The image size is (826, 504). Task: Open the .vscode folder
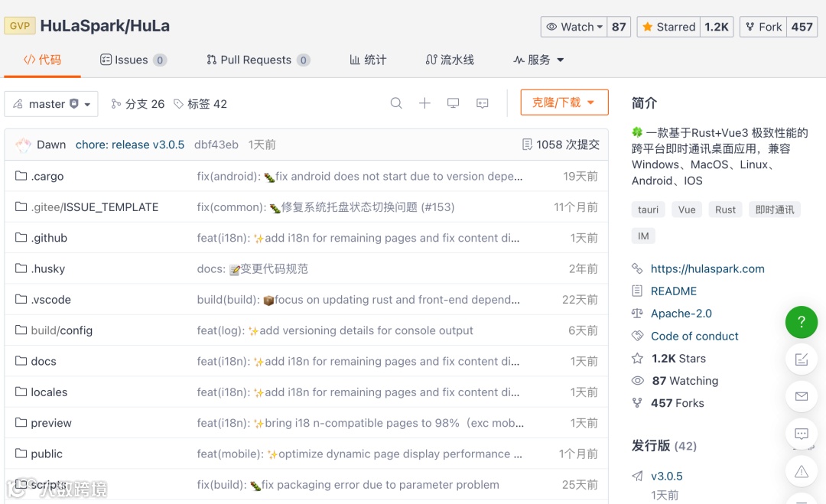pyautogui.click(x=50, y=299)
